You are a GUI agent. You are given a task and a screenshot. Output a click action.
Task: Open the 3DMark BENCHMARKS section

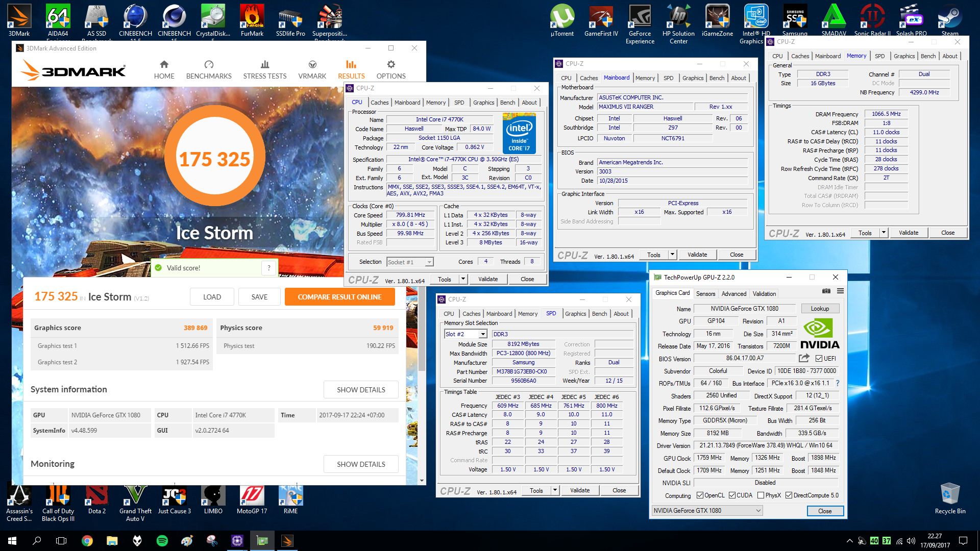tap(209, 70)
